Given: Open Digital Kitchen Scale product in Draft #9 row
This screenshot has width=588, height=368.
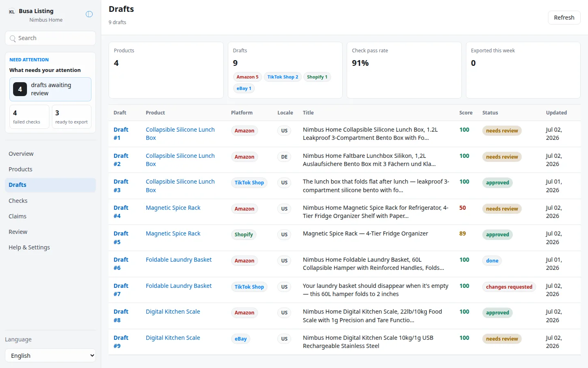Looking at the screenshot, I should 173,338.
